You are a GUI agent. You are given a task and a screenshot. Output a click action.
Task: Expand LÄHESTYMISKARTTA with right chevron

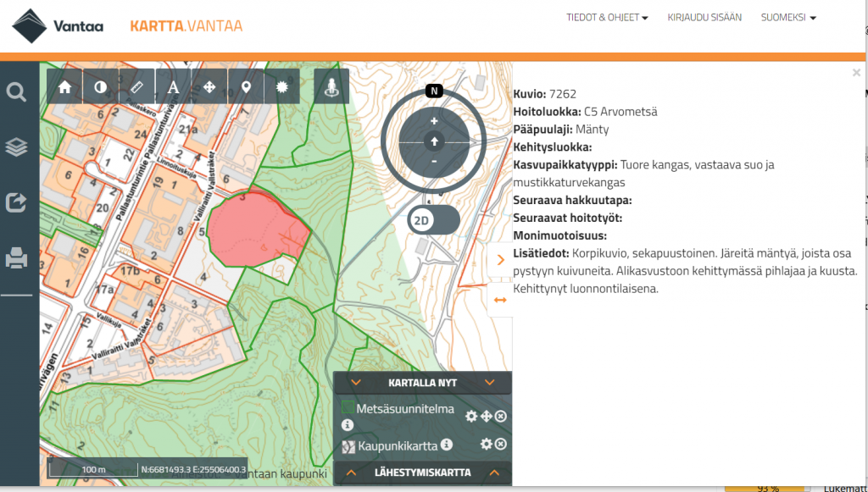point(494,473)
